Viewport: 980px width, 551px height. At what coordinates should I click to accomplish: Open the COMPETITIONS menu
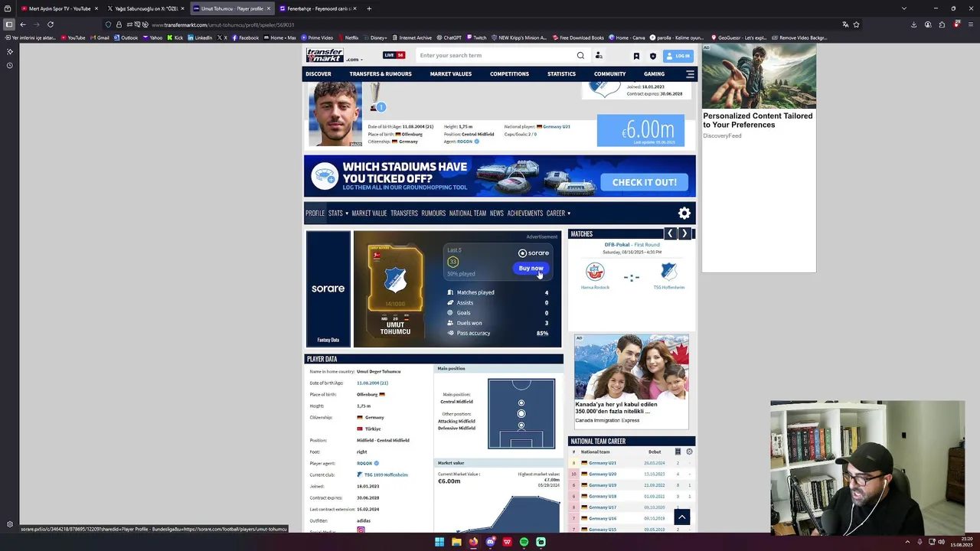click(510, 74)
